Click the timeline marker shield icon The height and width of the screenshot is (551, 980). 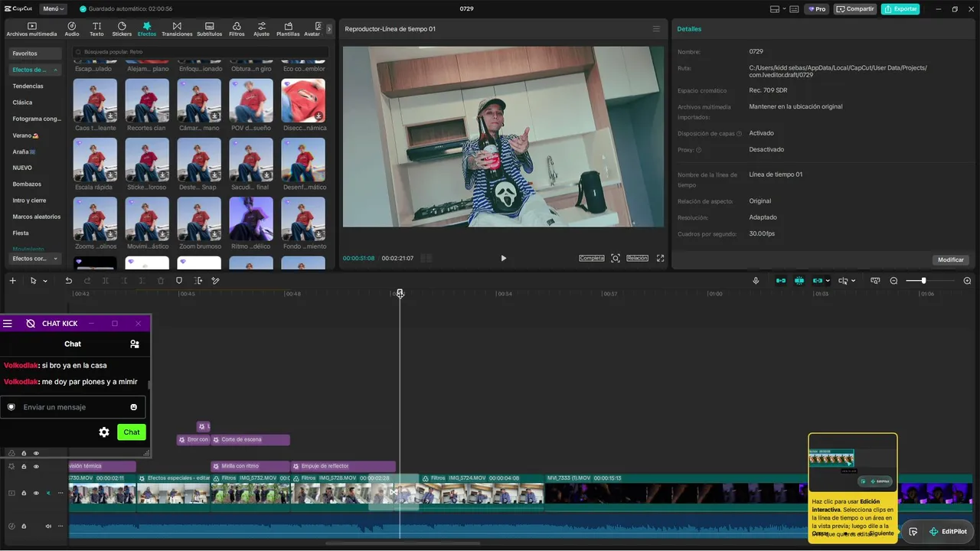(x=179, y=281)
